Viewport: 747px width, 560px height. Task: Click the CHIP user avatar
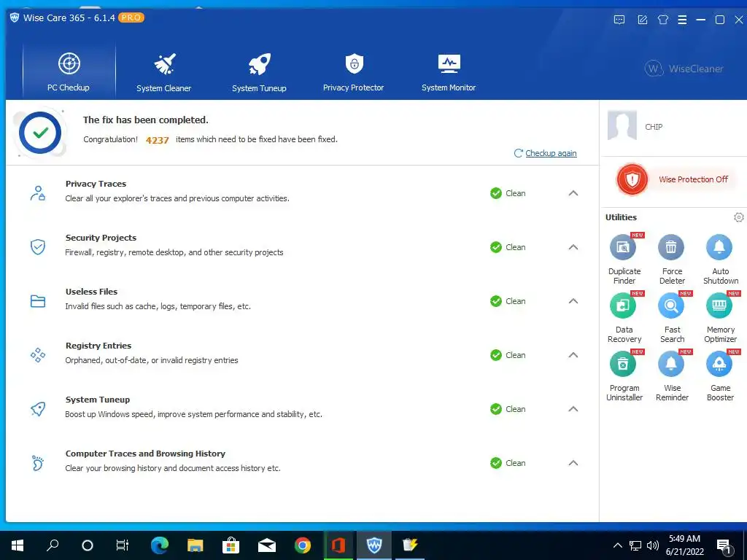click(622, 125)
